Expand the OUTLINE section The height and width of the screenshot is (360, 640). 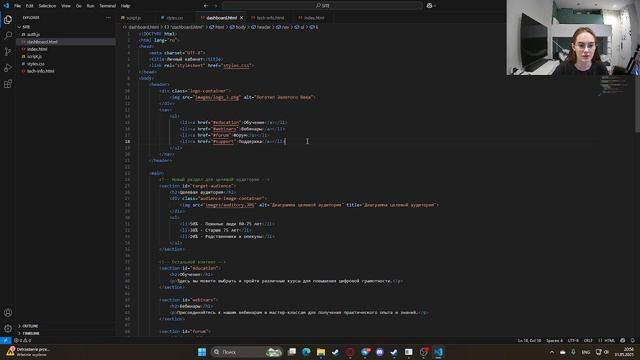[30, 326]
